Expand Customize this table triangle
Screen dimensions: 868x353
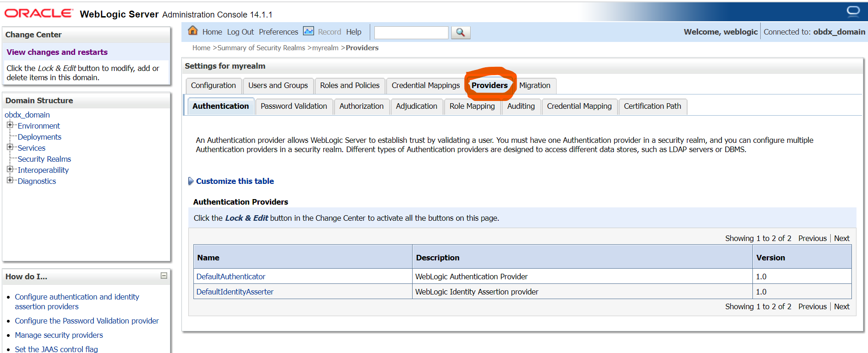coord(191,181)
